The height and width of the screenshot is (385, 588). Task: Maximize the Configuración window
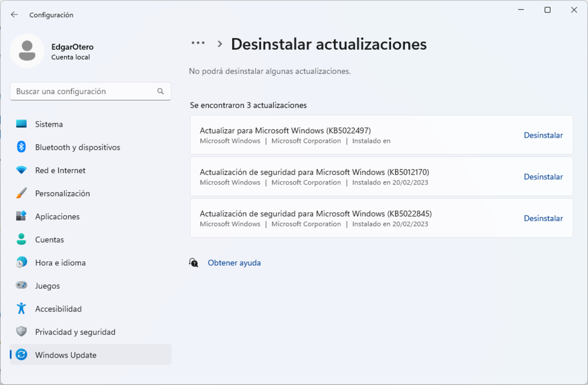point(548,10)
